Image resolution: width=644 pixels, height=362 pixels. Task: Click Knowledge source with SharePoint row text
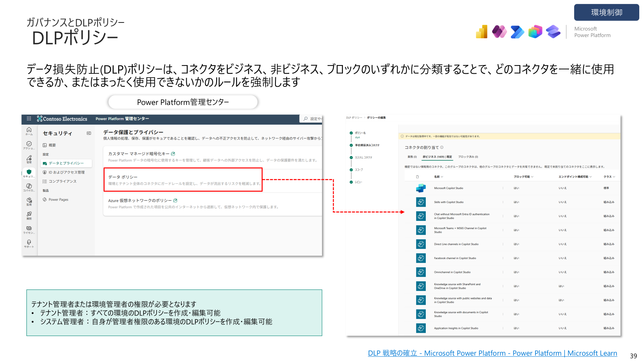(457, 286)
